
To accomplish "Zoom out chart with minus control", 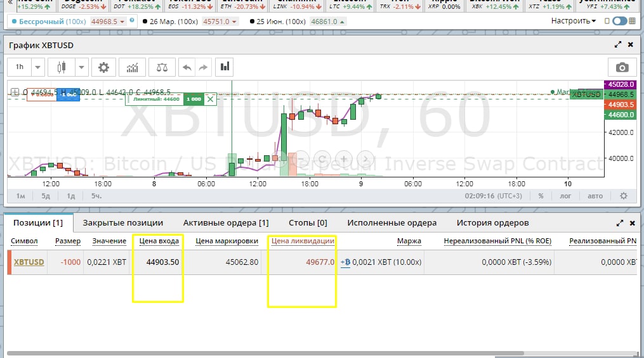I will [x=301, y=158].
